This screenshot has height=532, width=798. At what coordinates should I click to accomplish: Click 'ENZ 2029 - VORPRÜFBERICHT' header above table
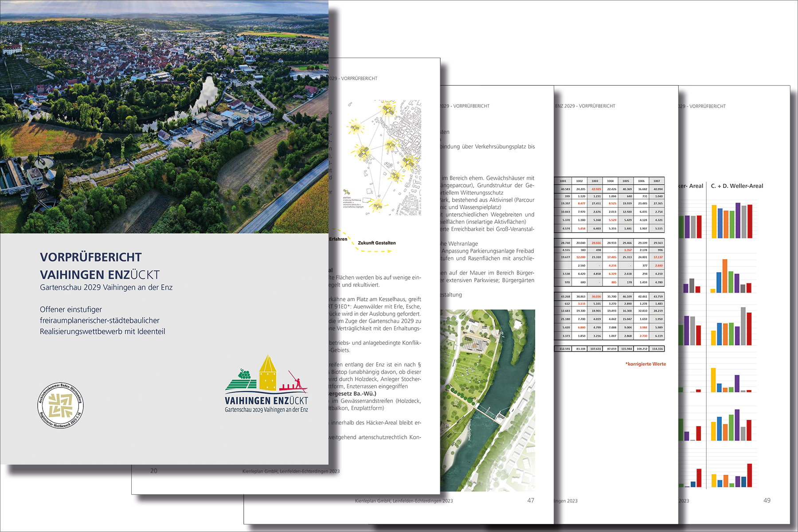point(585,106)
